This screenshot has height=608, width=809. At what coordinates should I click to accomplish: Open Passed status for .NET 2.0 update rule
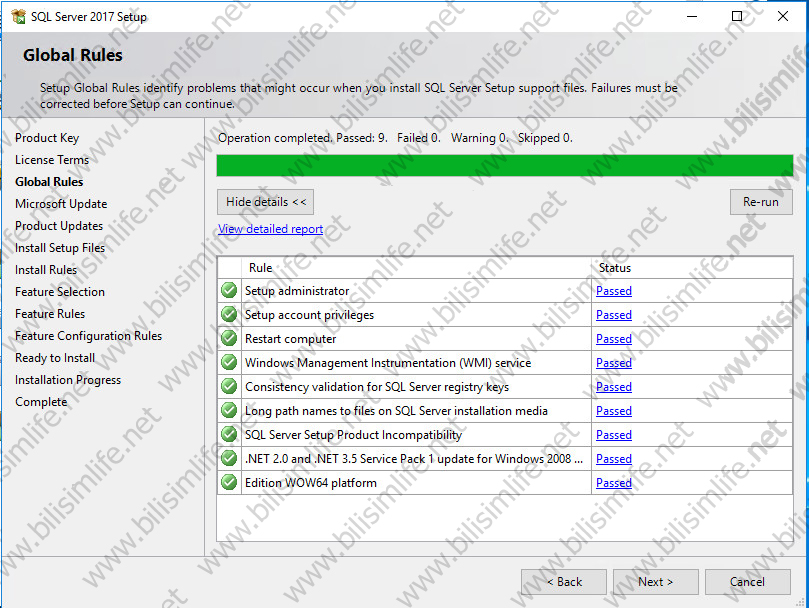pyautogui.click(x=613, y=458)
